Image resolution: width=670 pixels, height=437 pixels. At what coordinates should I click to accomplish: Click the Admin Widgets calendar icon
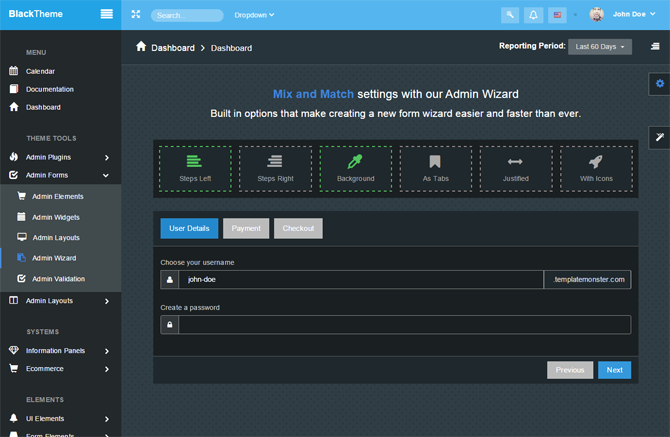[21, 217]
